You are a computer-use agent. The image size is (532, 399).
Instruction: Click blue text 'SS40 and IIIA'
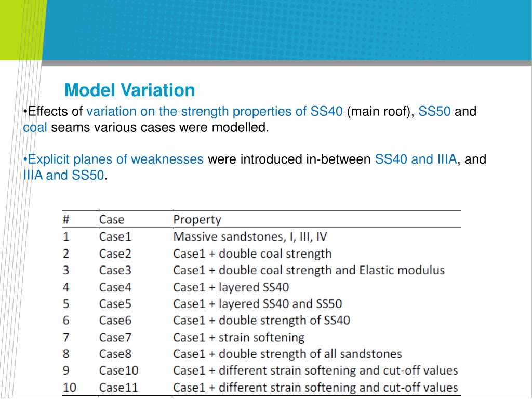pyautogui.click(x=416, y=159)
